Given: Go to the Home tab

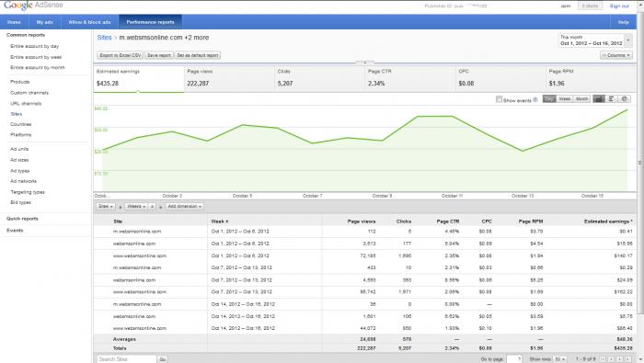Looking at the screenshot, I should [14, 22].
